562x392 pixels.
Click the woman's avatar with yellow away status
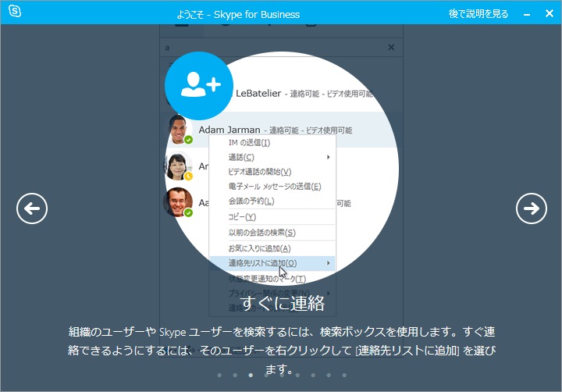pyautogui.click(x=178, y=166)
